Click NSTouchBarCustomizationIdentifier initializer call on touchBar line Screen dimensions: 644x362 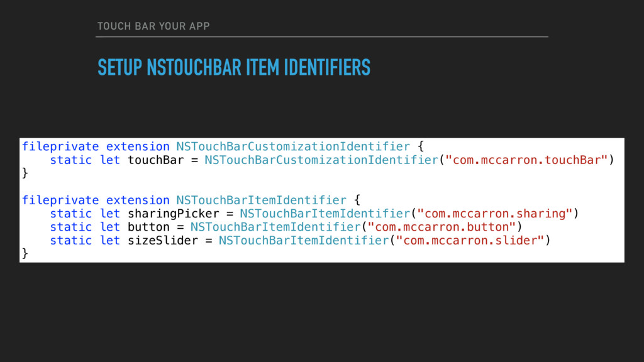tap(321, 160)
